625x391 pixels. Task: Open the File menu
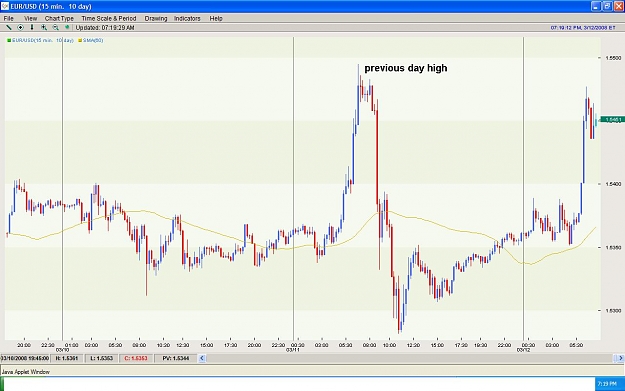[8, 18]
